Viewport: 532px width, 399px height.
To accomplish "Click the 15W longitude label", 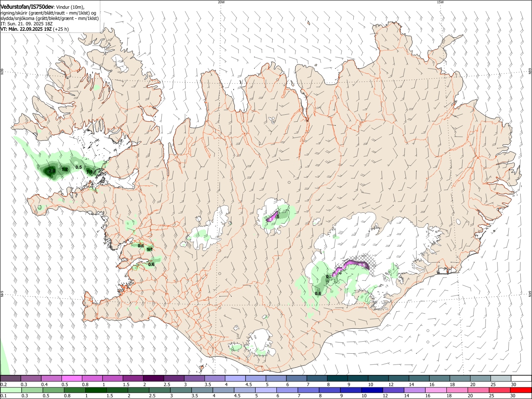I will click(440, 2).
